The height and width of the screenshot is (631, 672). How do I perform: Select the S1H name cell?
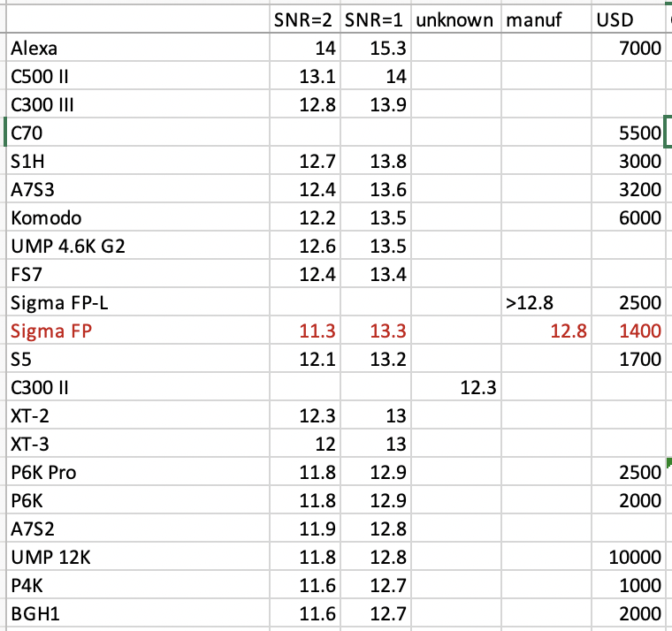[x=138, y=160]
